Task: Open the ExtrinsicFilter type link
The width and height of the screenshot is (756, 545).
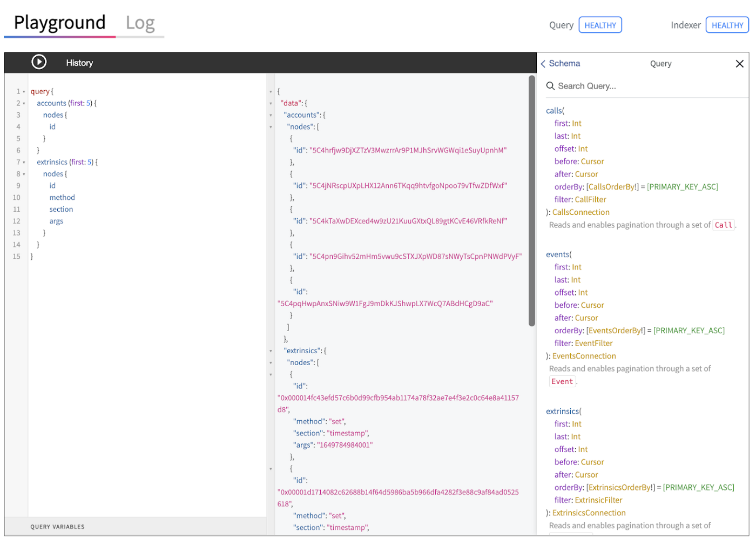Action: 598,500
